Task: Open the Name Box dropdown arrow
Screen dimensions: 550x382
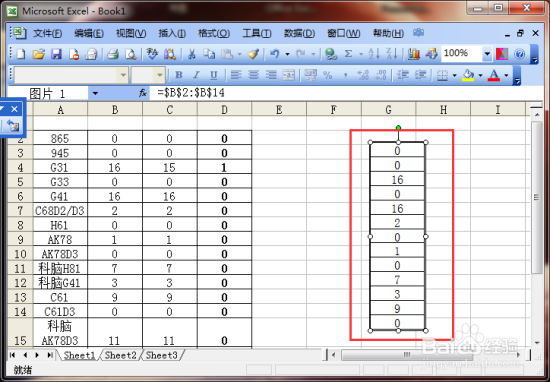Action: pos(95,93)
